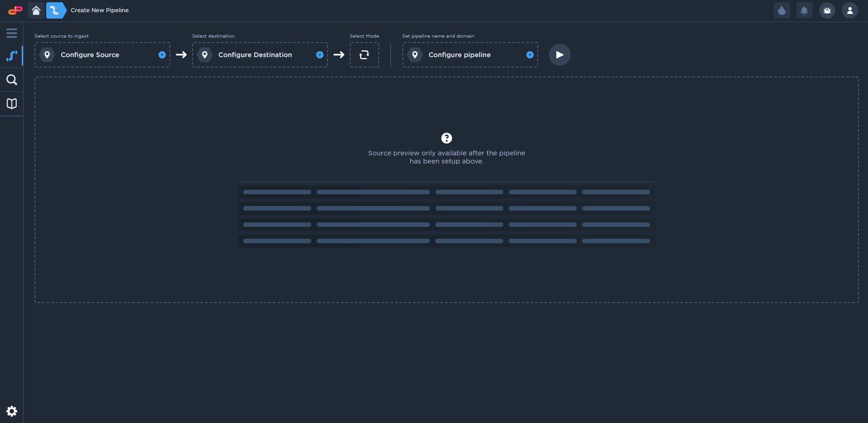Open notifications bell

click(804, 10)
